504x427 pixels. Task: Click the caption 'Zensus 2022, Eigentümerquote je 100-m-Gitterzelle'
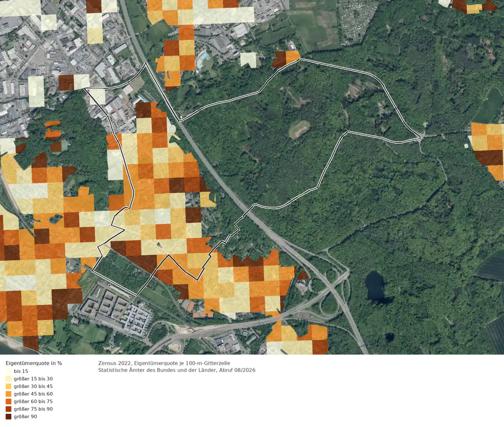pyautogui.click(x=164, y=363)
